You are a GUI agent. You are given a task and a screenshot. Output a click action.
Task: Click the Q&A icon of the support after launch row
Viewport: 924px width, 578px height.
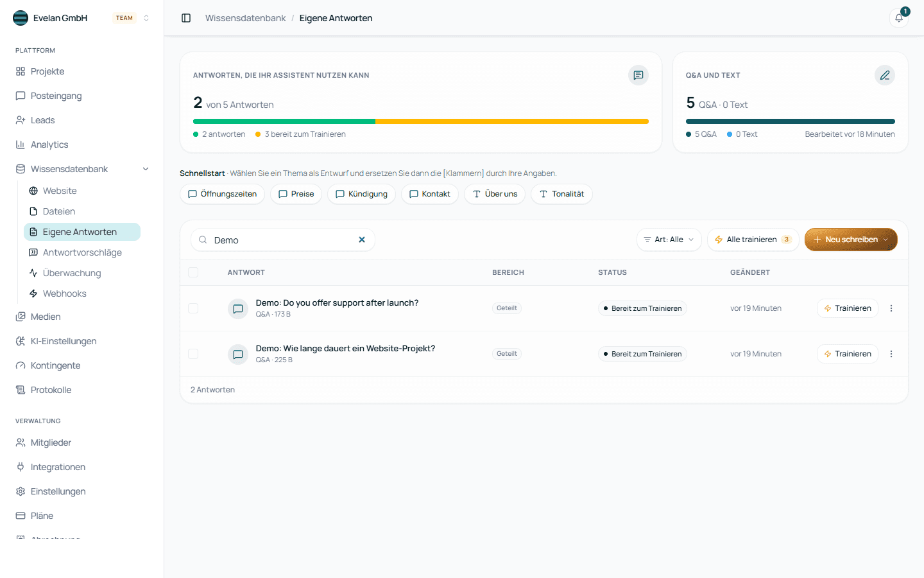tap(238, 309)
